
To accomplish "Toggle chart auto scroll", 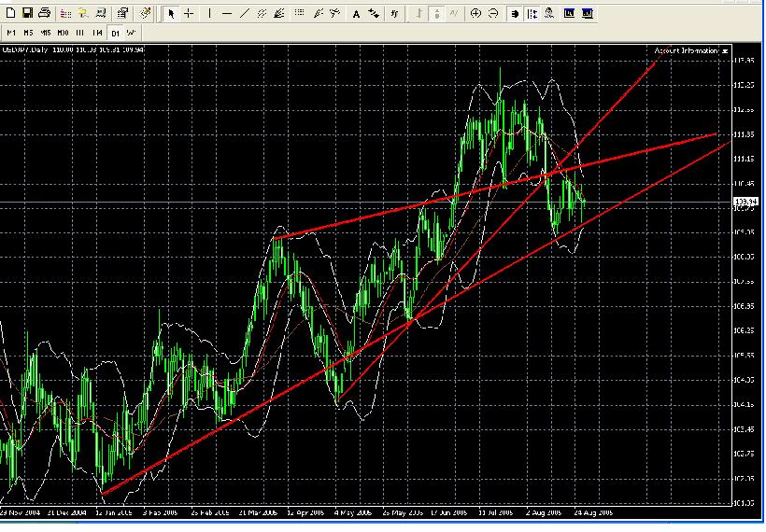I will coord(515,14).
